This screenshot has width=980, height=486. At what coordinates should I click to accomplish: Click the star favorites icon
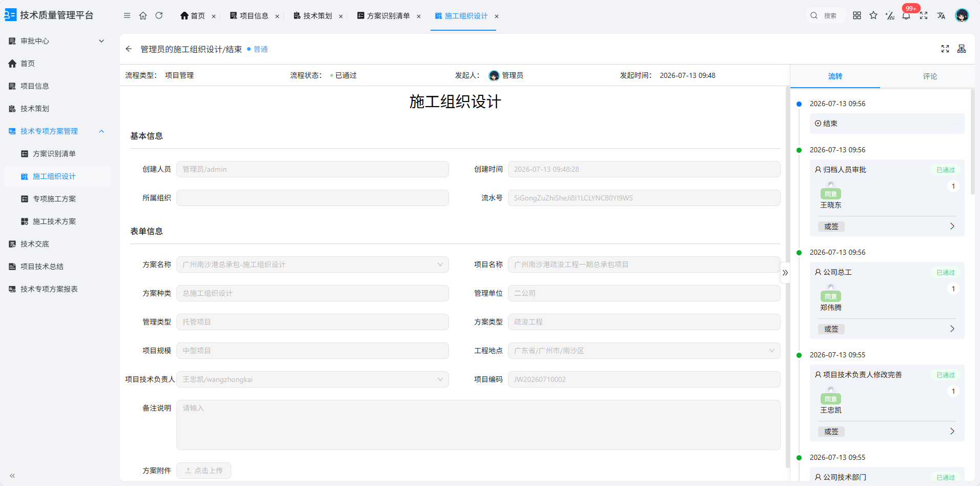pyautogui.click(x=873, y=15)
